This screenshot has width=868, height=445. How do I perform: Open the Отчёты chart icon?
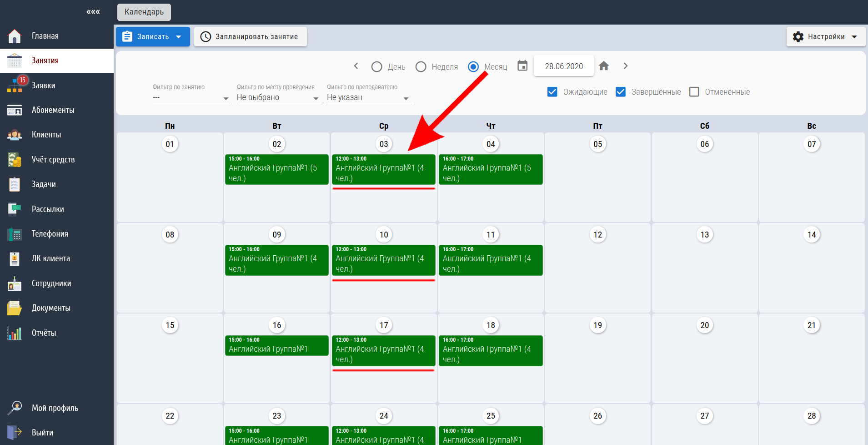[15, 333]
